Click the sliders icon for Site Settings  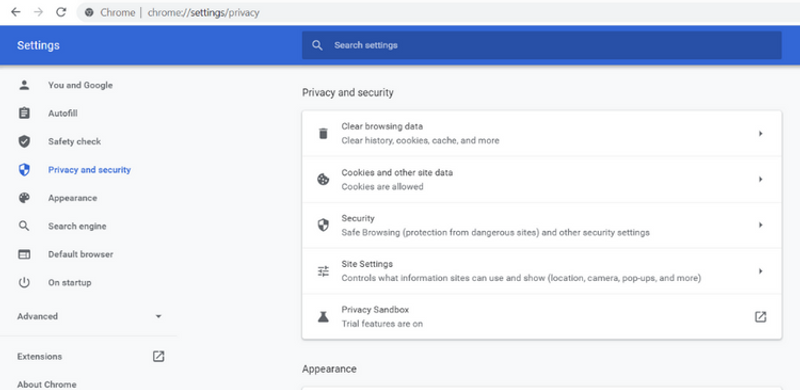323,271
